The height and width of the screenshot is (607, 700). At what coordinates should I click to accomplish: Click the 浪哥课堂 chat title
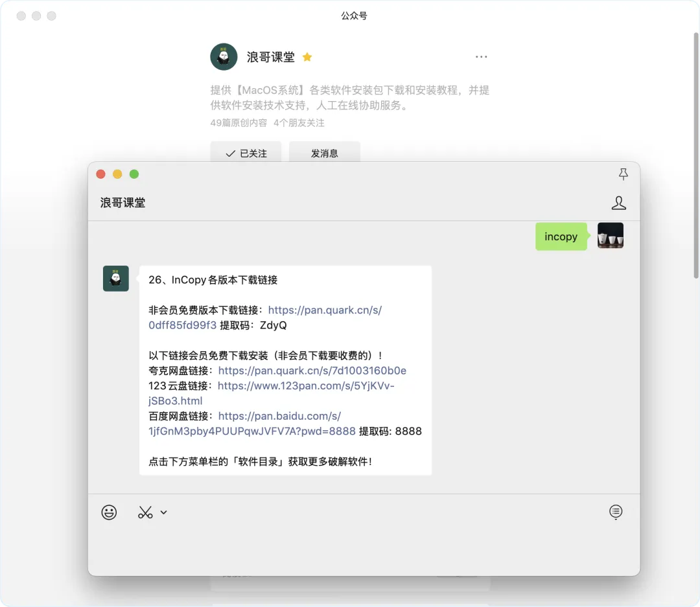click(122, 203)
